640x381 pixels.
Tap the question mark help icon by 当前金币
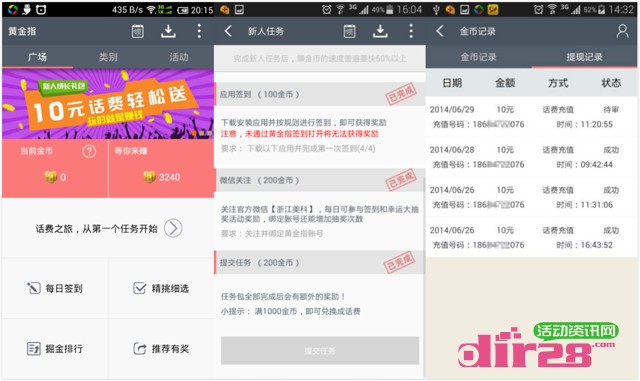click(89, 152)
